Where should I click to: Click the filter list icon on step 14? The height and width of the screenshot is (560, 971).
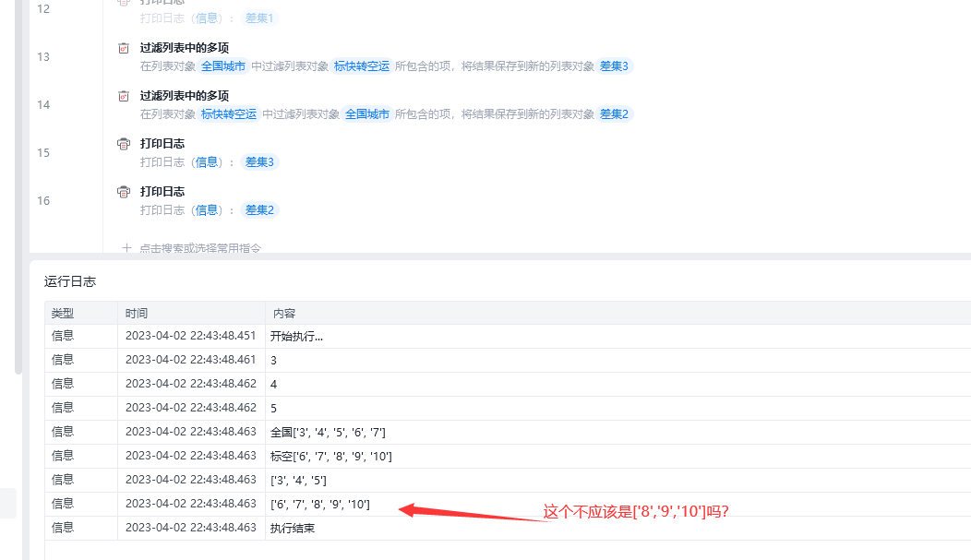[124, 96]
